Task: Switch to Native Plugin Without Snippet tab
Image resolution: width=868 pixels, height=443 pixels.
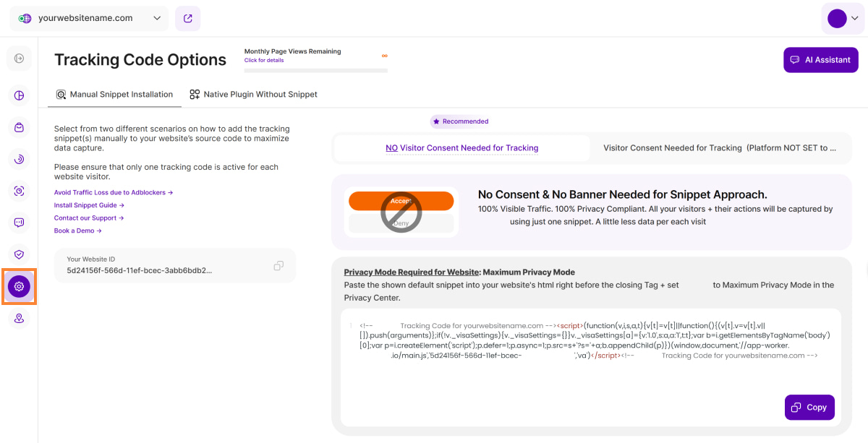Action: (x=253, y=95)
